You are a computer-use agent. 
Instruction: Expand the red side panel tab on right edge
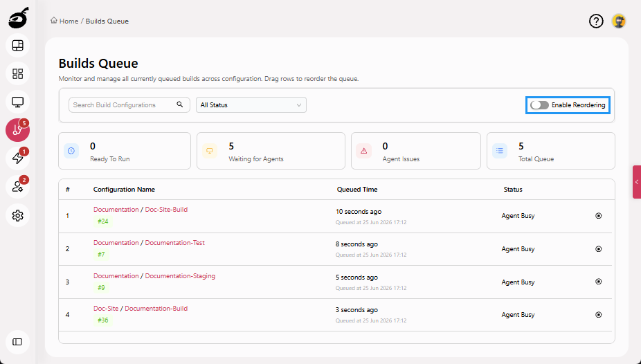click(637, 182)
